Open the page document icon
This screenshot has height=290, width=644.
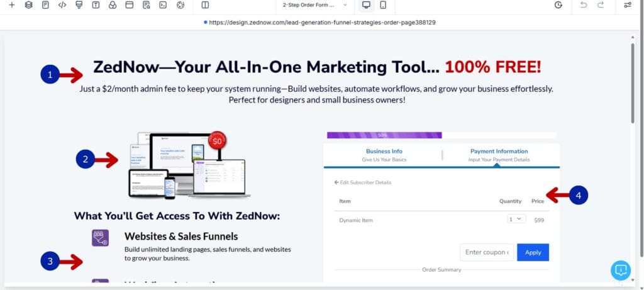click(x=45, y=5)
